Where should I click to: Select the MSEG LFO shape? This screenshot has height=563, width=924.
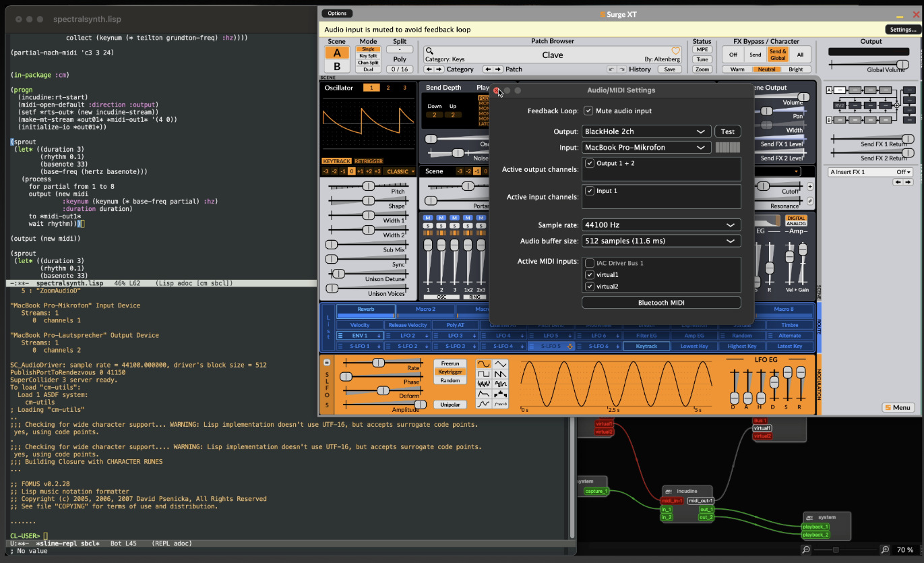click(x=483, y=404)
